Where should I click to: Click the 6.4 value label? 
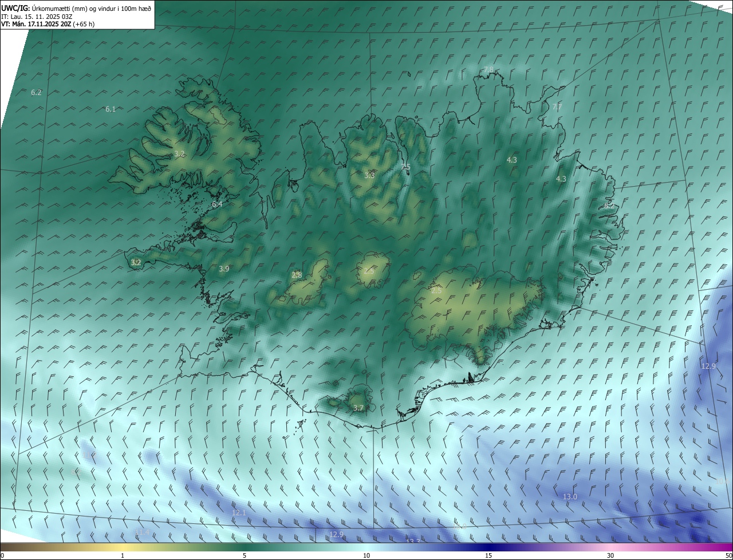pos(217,204)
